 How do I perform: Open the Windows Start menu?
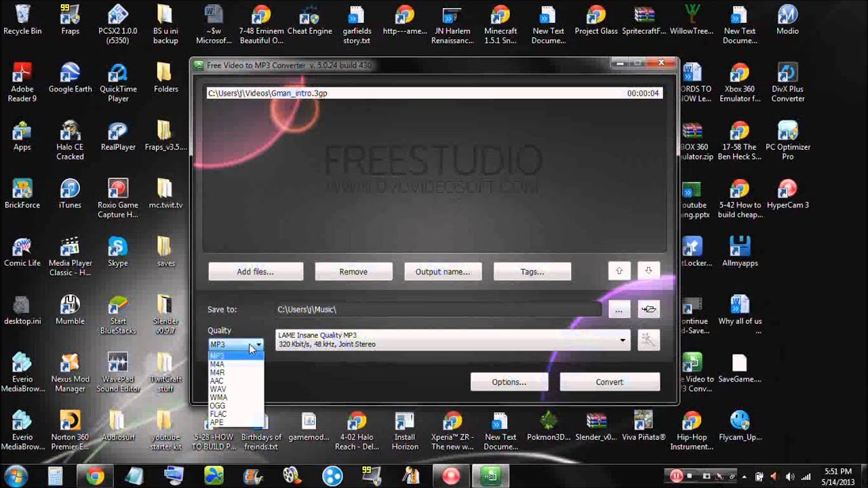point(16,476)
